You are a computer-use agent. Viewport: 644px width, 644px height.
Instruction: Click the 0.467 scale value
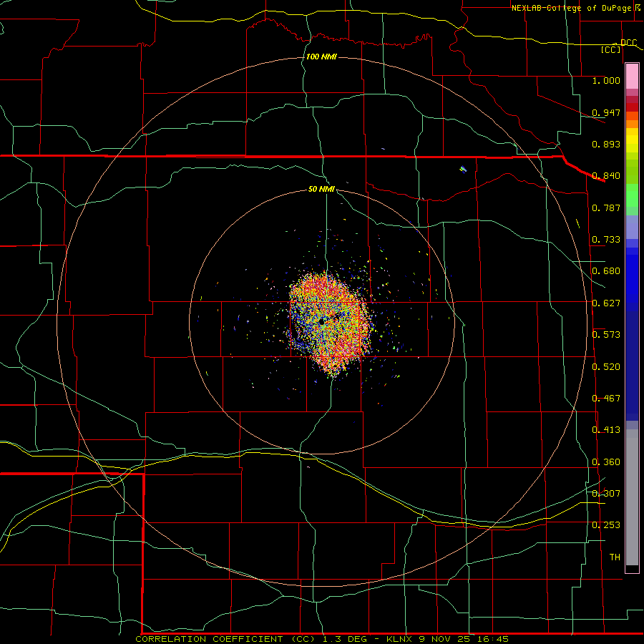[606, 399]
